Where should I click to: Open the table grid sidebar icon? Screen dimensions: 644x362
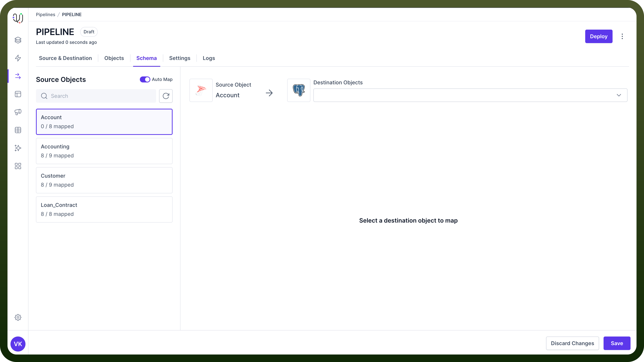18,130
